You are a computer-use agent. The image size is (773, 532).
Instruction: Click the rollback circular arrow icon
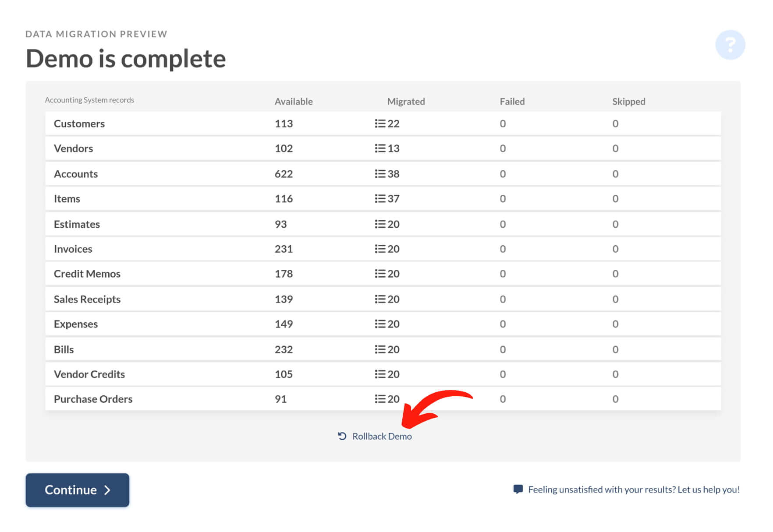pos(342,436)
